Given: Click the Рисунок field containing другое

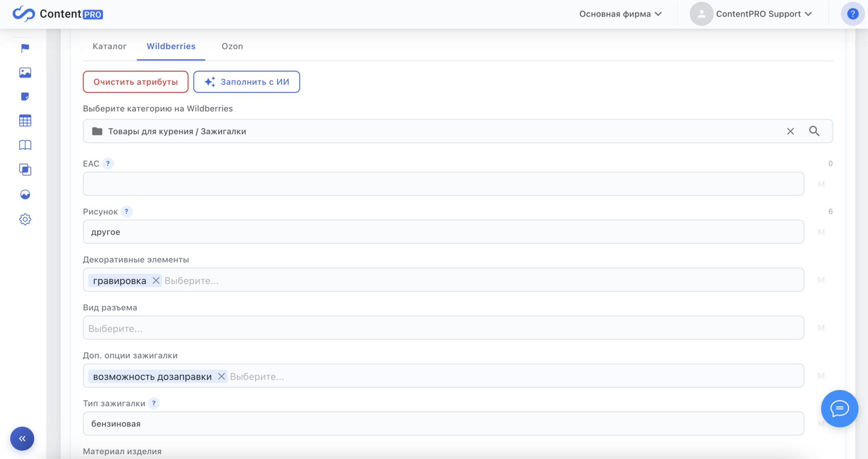Looking at the screenshot, I should click(443, 232).
